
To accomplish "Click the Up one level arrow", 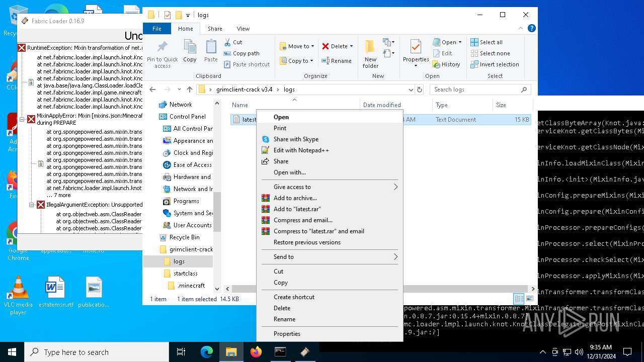I will 190,89.
